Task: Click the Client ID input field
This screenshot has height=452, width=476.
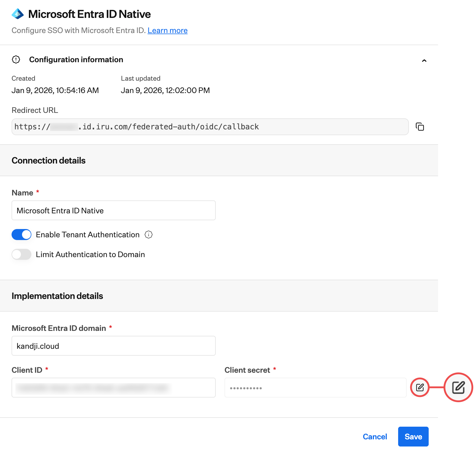Action: click(x=114, y=388)
